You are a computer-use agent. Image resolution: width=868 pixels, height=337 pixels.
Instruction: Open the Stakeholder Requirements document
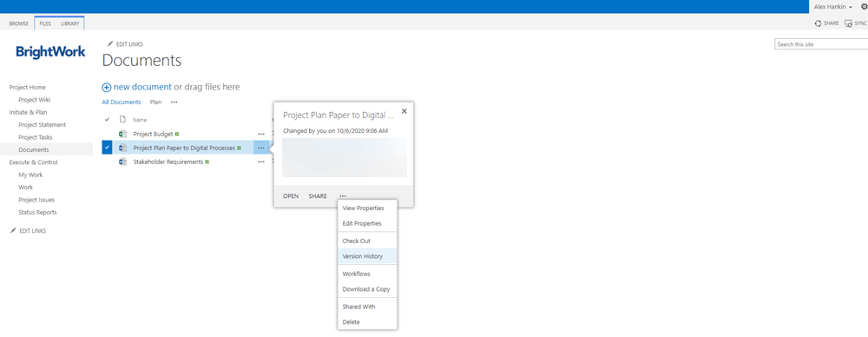pyautogui.click(x=168, y=162)
